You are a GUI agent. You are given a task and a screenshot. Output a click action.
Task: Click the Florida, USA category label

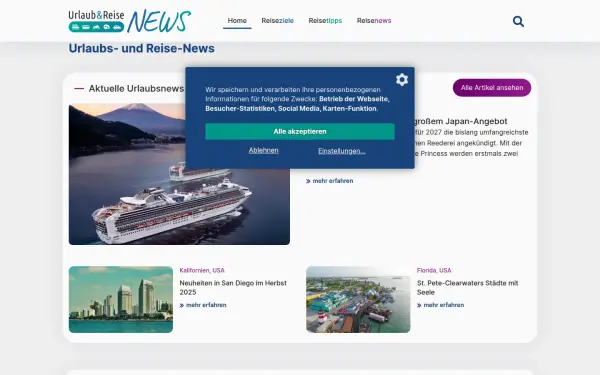pyautogui.click(x=434, y=271)
